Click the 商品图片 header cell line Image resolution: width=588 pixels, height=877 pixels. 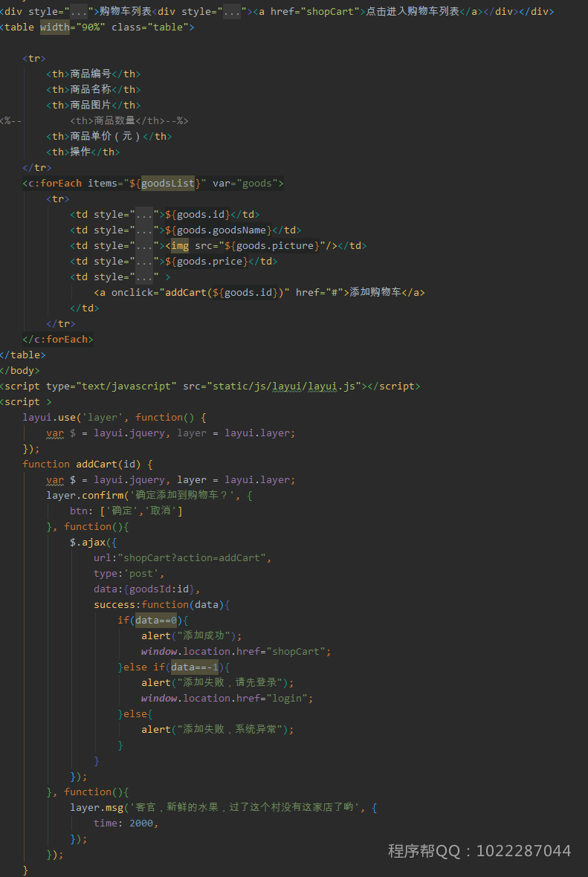(x=94, y=105)
